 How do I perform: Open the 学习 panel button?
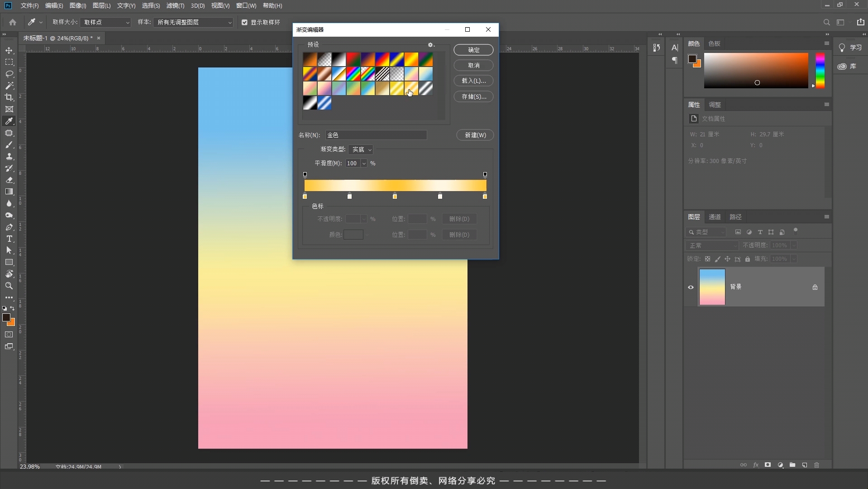pyautogui.click(x=850, y=48)
